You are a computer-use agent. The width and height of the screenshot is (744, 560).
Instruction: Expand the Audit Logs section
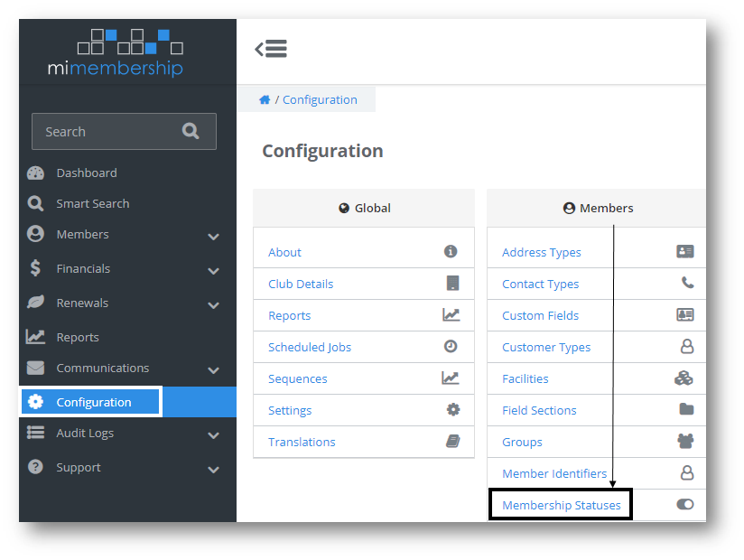pyautogui.click(x=214, y=434)
